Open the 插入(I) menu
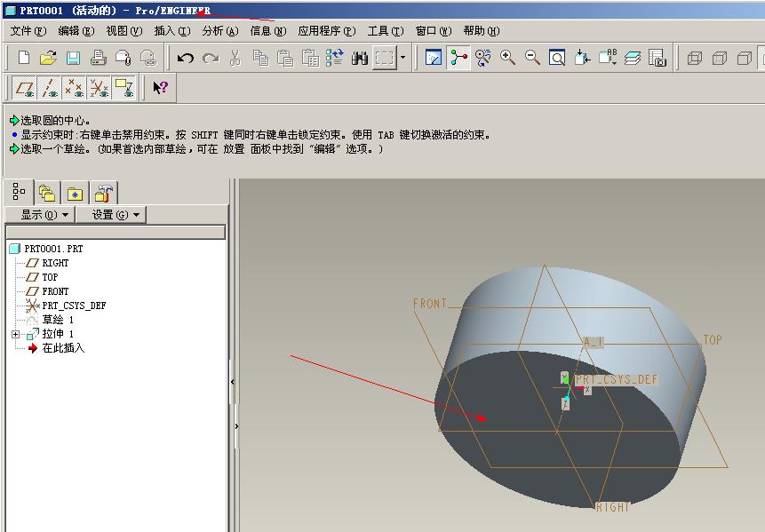Screen dimensions: 765x532 [172, 31]
